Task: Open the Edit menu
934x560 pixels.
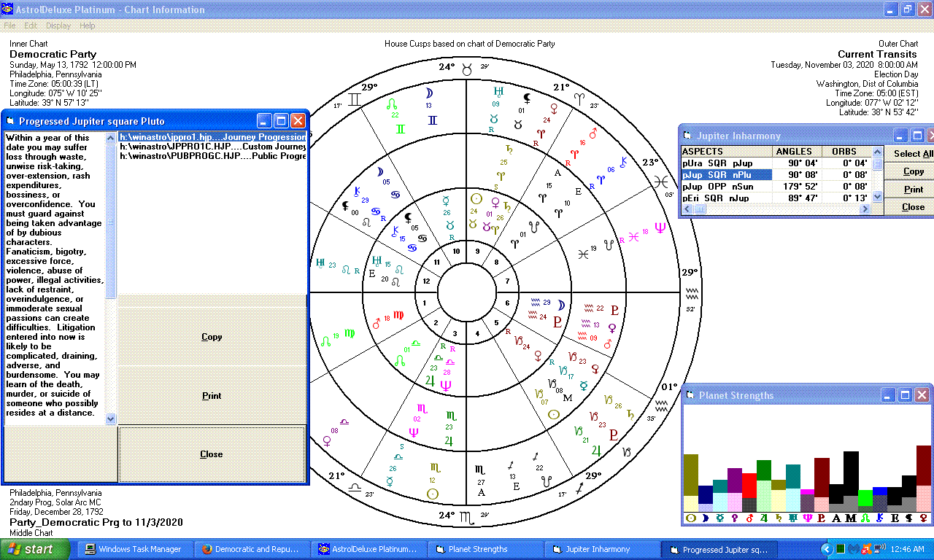Action: (31, 26)
